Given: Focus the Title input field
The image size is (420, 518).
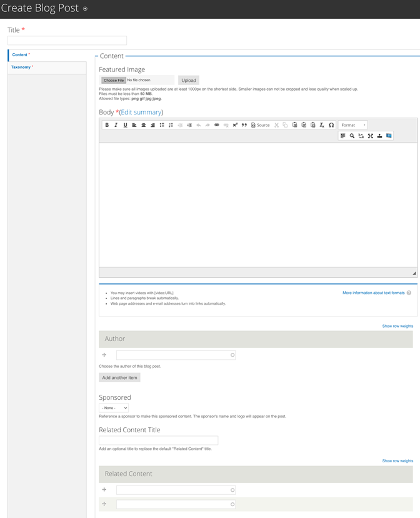Looking at the screenshot, I should tap(67, 40).
